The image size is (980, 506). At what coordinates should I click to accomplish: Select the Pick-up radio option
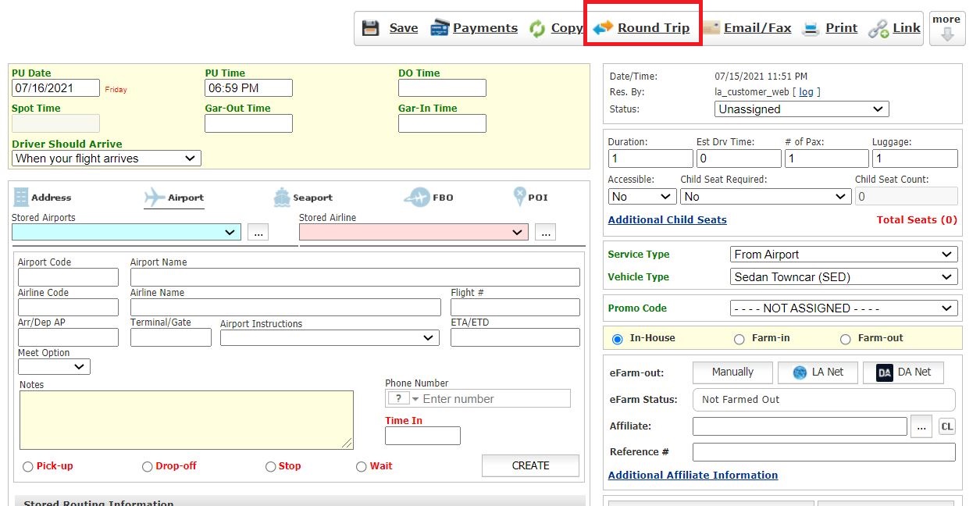click(28, 467)
